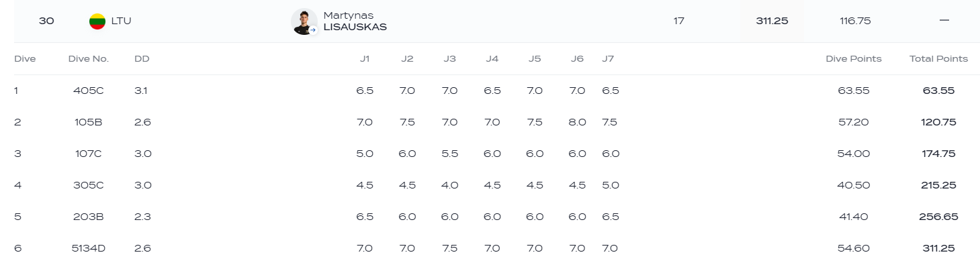Click the 8.0 J6 score for dive 105B
This screenshot has height=269, width=980.
577,122
